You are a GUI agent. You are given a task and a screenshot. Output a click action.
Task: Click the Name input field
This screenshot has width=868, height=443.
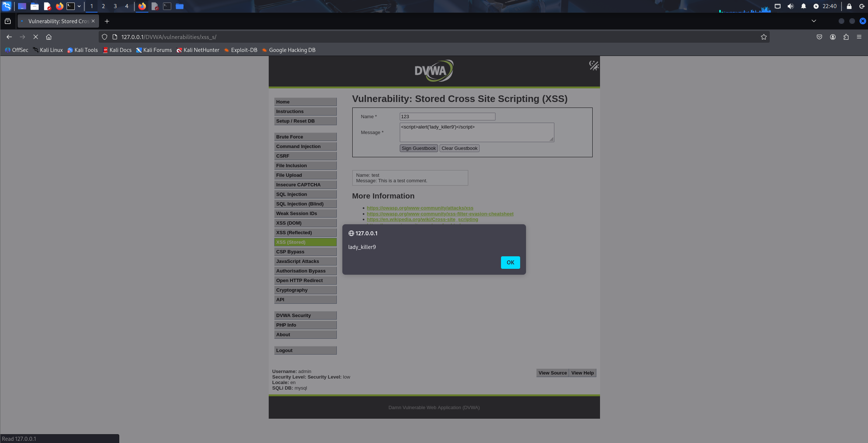[447, 116]
